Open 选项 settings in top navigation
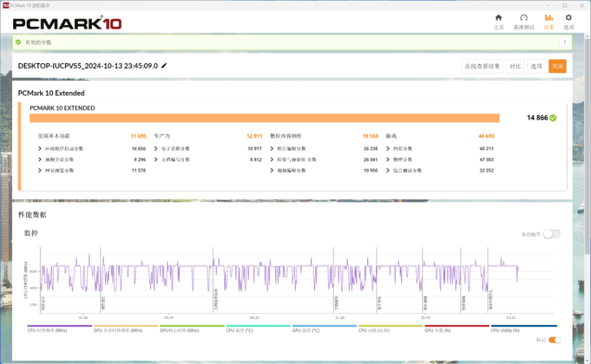The width and height of the screenshot is (591, 364). [x=569, y=22]
